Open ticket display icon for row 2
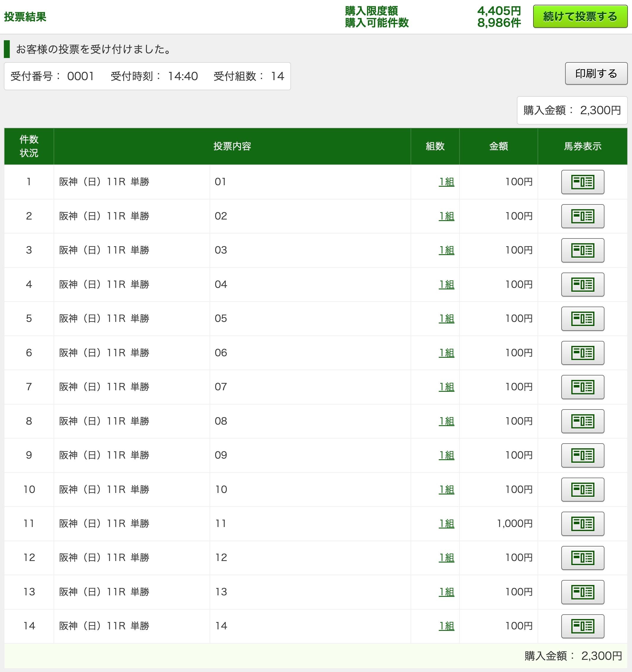The image size is (632, 672). click(x=582, y=216)
